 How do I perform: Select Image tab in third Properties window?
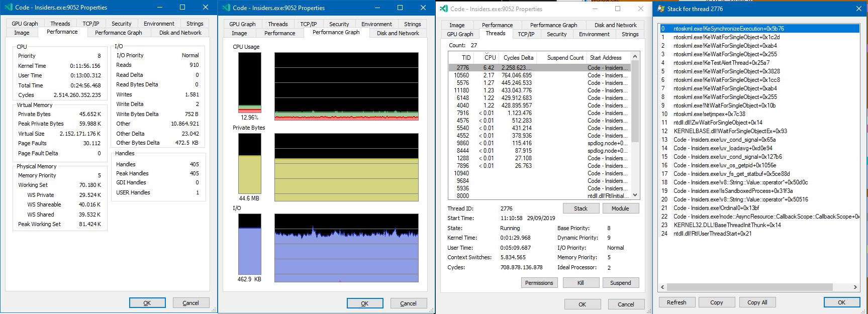pyautogui.click(x=457, y=25)
